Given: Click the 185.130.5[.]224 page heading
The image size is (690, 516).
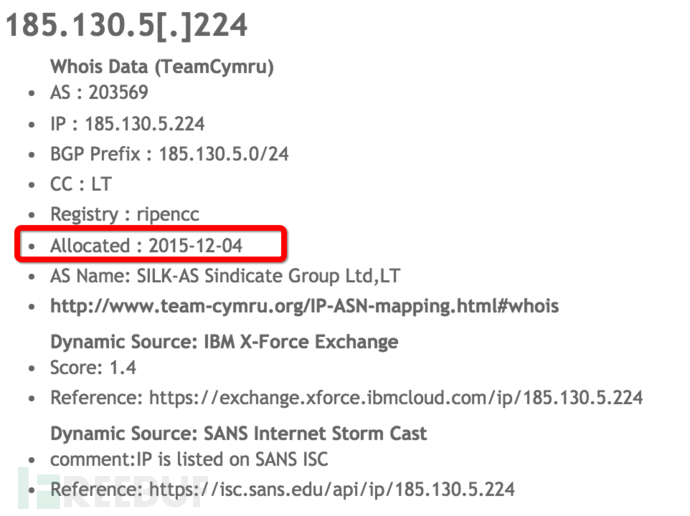Looking at the screenshot, I should click(x=127, y=26).
